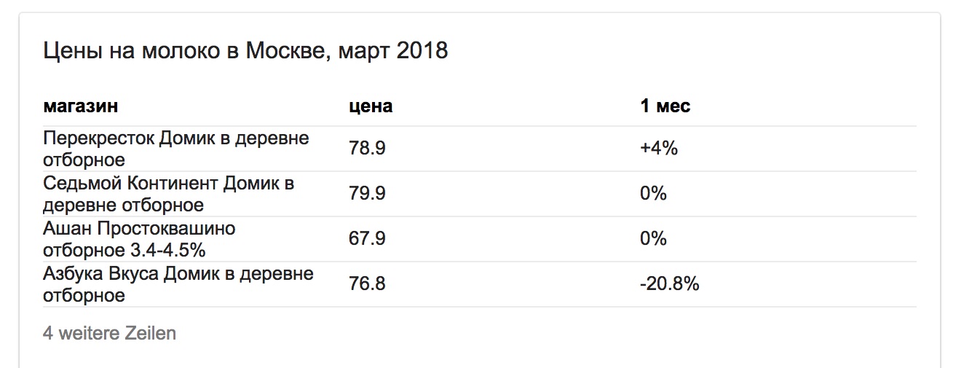The width and height of the screenshot is (980, 368).
Task: Click the 'цена' column header
Action: 371,106
